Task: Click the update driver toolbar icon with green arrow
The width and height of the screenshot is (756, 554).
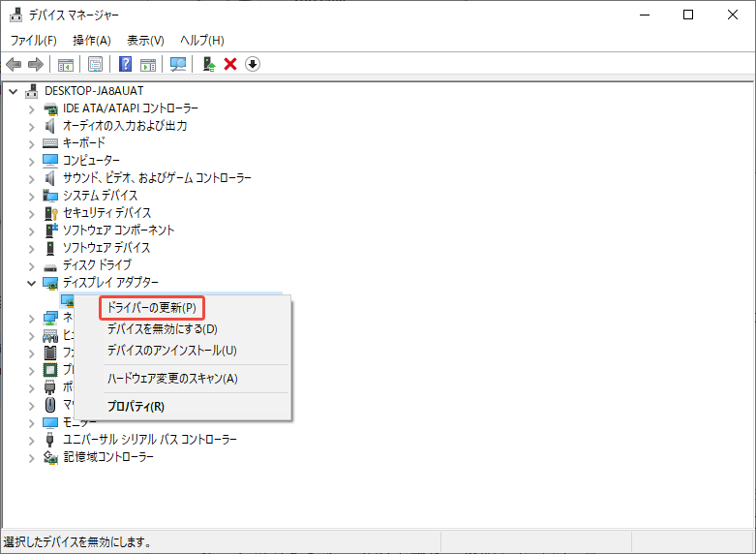Action: 209,64
